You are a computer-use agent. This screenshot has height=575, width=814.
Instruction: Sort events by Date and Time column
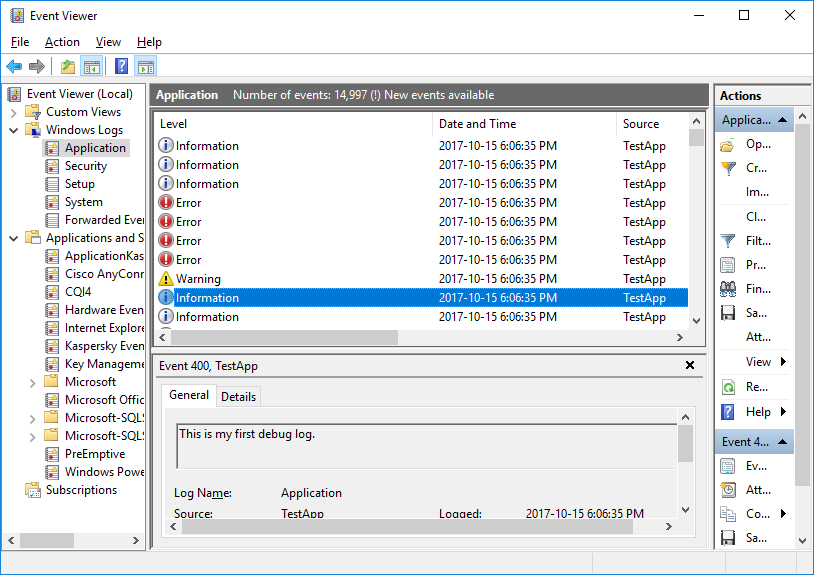point(524,124)
